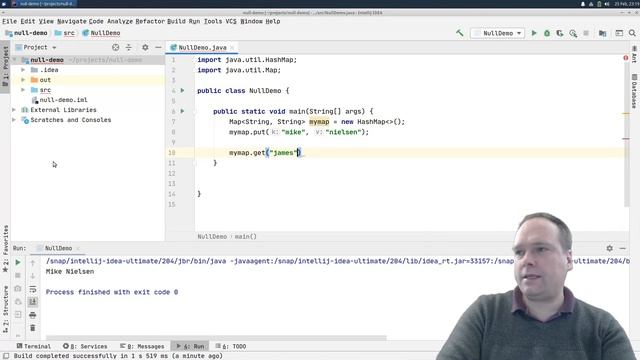640x360 pixels.
Task: Collapse all in the Project panel
Action: point(129,47)
